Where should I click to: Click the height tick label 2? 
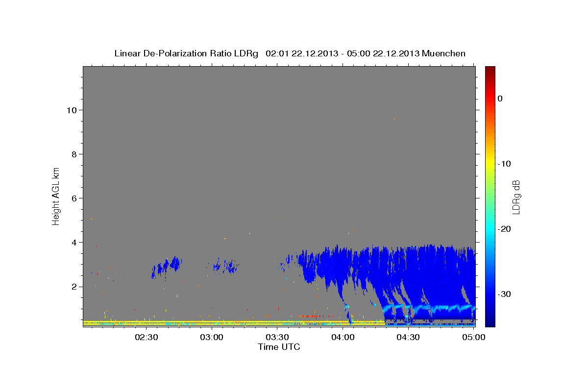pyautogui.click(x=73, y=287)
